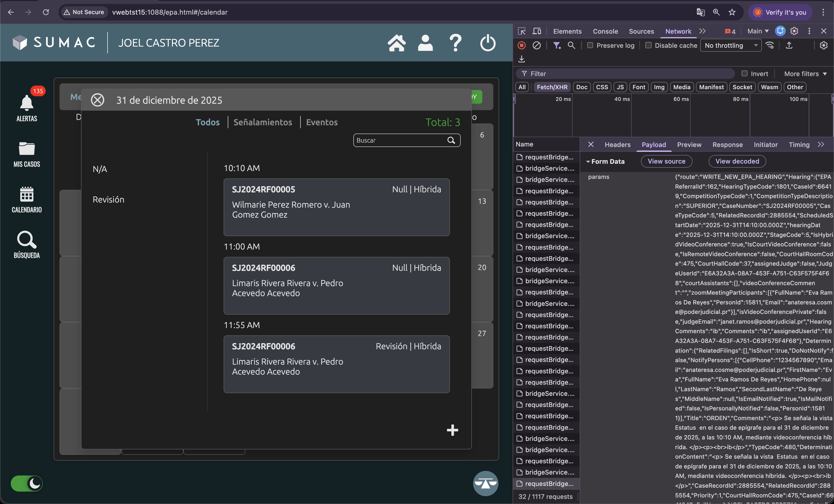
Task: Open the Response tab in DevTools
Action: (x=727, y=145)
